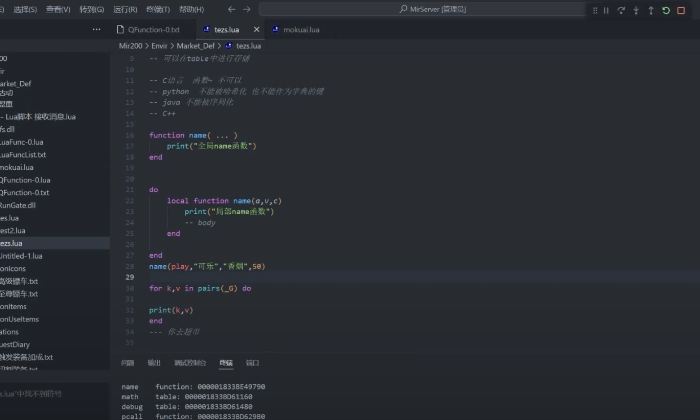Screen dimensions: 700x420
Task: Open the 调试控制台 debug console tab
Action: 189,363
